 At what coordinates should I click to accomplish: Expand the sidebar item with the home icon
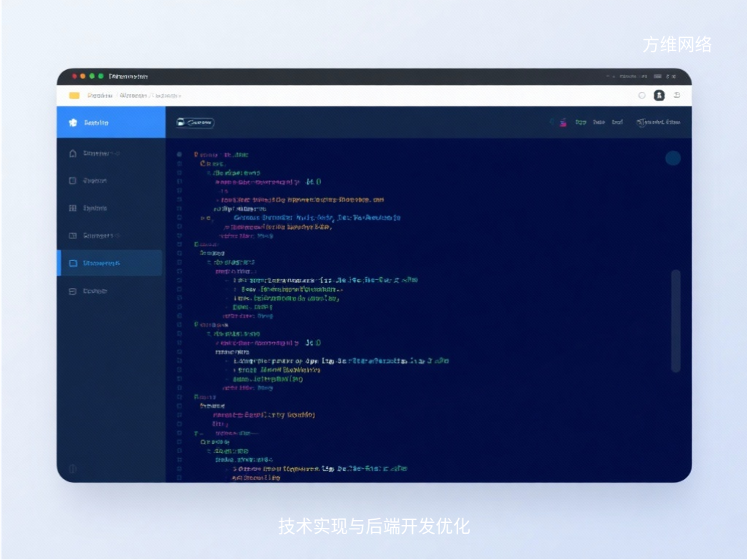pos(118,154)
